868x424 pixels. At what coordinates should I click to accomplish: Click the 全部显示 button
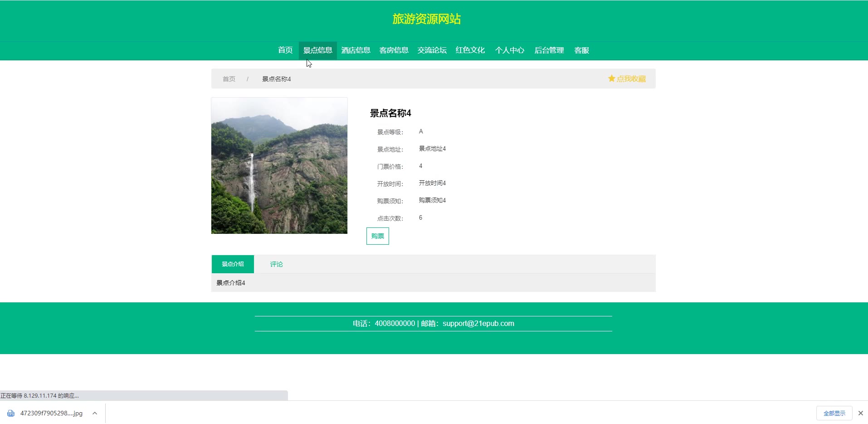click(834, 413)
